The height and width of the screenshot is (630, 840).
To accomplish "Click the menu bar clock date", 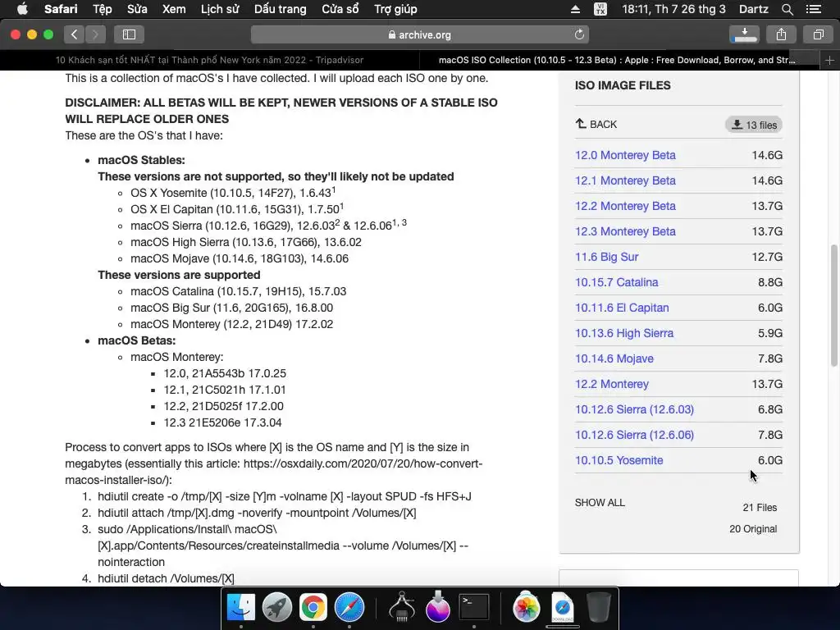I will coord(673,9).
